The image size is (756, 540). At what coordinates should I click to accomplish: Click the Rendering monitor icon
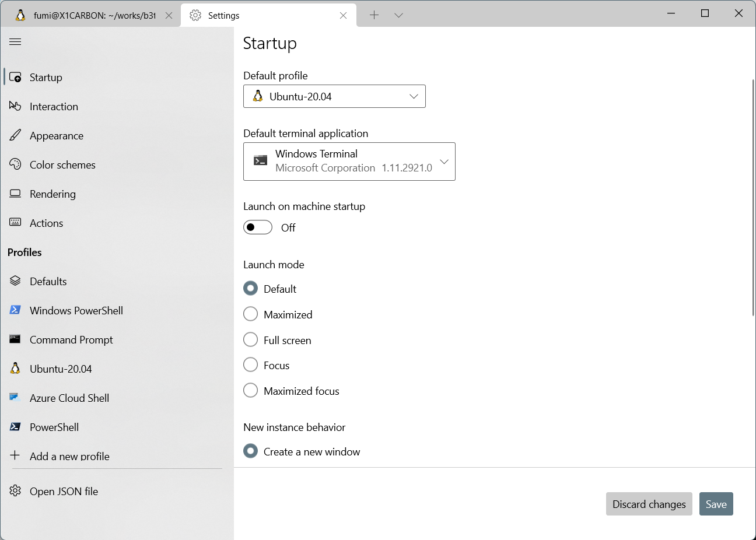[x=15, y=194]
